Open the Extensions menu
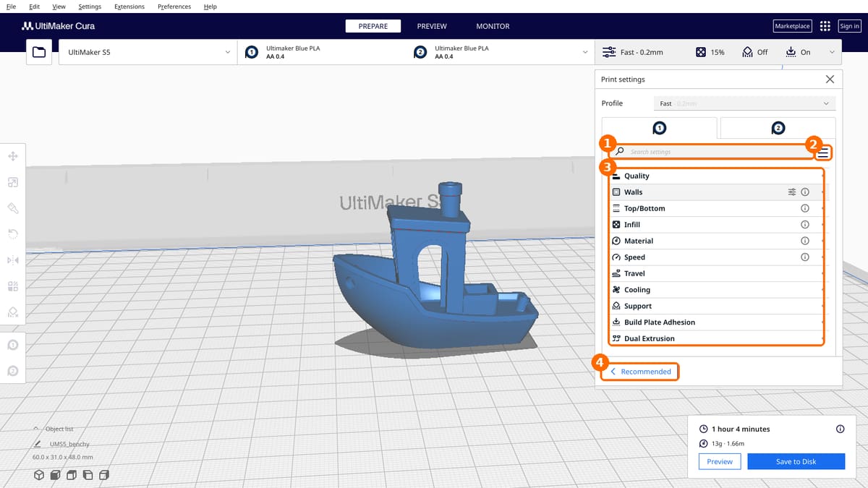Screen dimensions: 868x488 click(129, 7)
